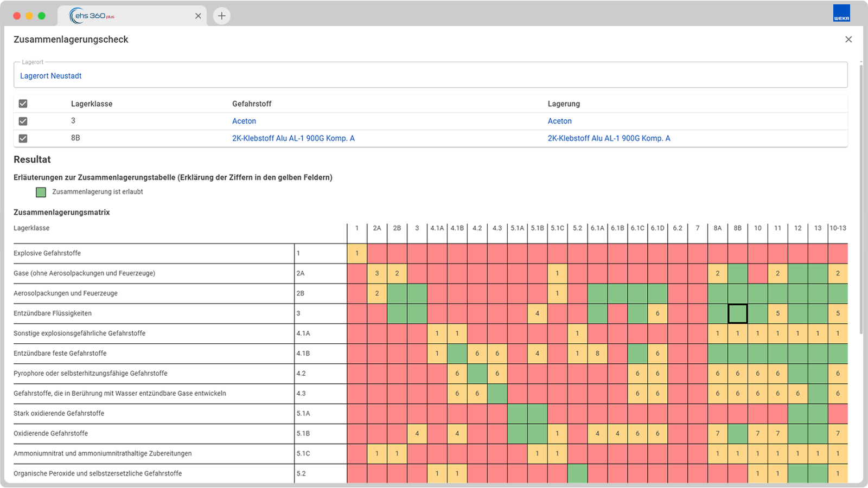Close the ehs 360 plus tab

[198, 16]
